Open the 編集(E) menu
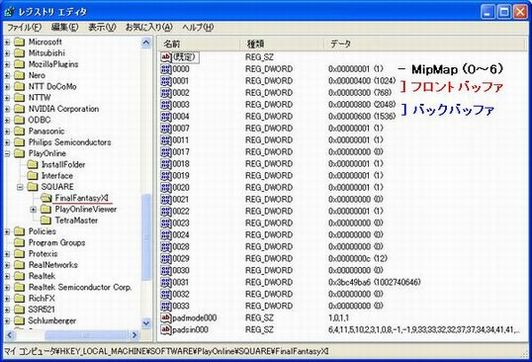532x362 pixels. point(64,27)
